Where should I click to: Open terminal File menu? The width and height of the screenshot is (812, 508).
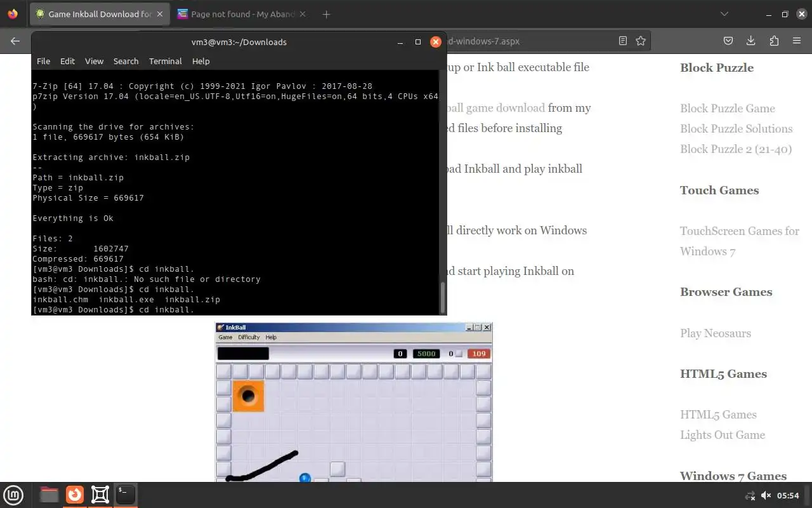(43, 61)
